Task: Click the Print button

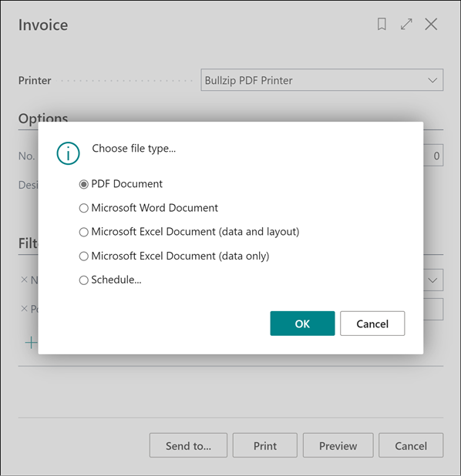Action: coord(265,445)
